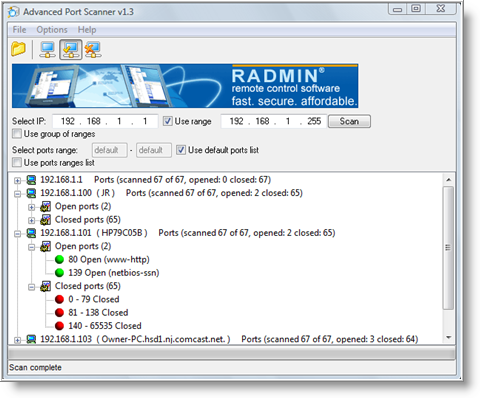The width and height of the screenshot is (480, 398).
Task: Click the results scrollbar down arrow
Action: coord(448,338)
